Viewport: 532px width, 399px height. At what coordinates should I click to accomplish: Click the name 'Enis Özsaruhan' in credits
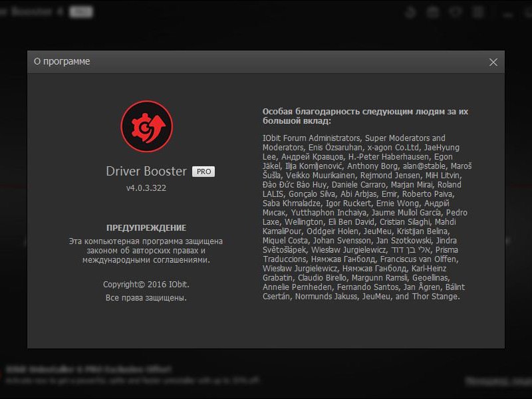click(335, 148)
